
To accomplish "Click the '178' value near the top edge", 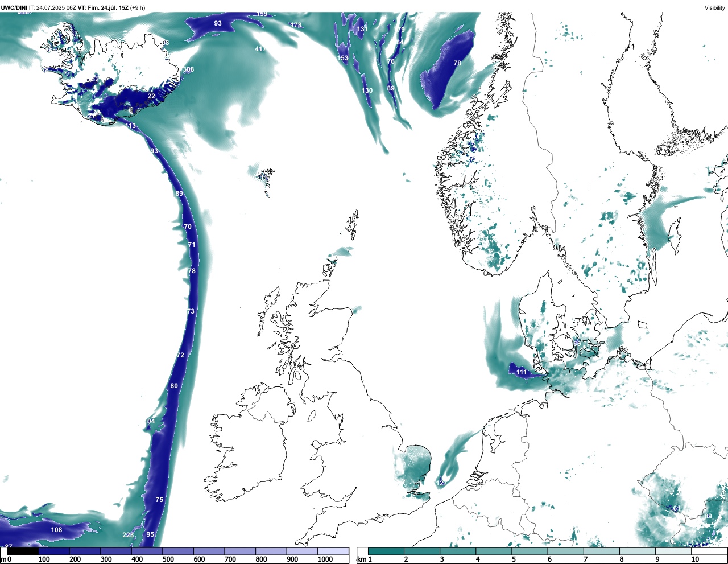I will [x=296, y=26].
